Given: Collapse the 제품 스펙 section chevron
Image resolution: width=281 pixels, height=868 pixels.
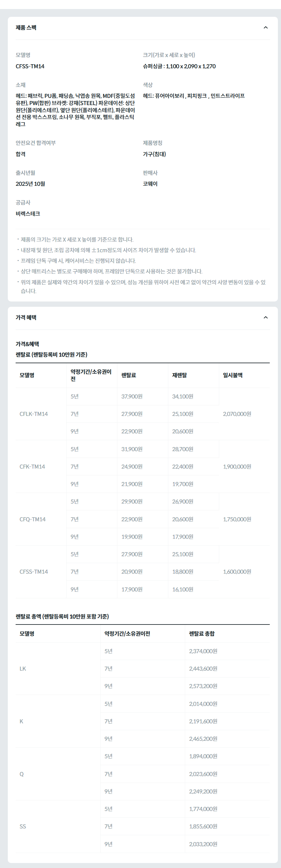Looking at the screenshot, I should [265, 28].
